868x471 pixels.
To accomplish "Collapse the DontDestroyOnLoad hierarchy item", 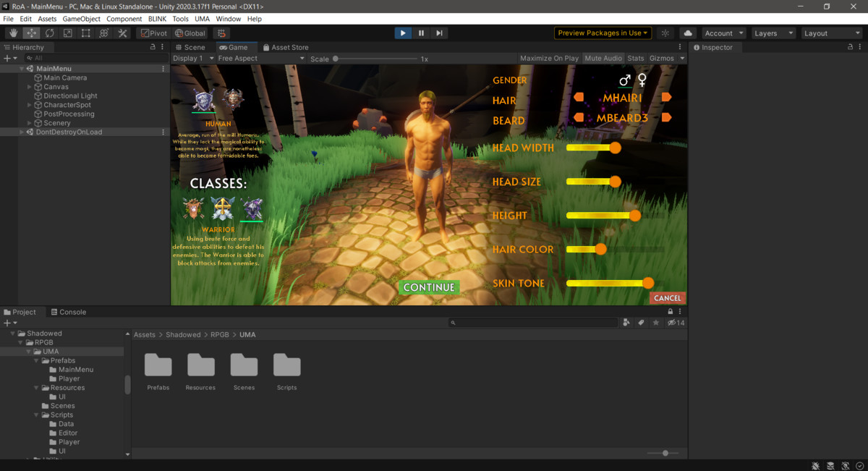I will 21,132.
